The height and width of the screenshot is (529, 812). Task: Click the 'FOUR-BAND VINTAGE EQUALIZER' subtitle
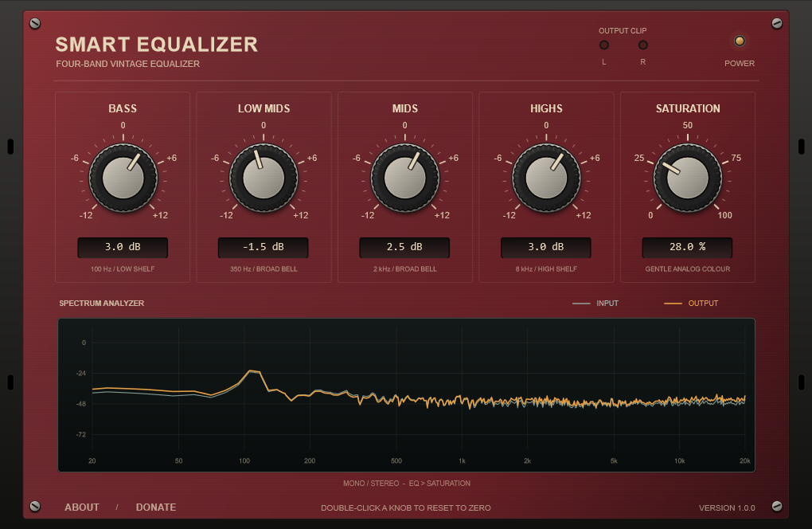[128, 64]
